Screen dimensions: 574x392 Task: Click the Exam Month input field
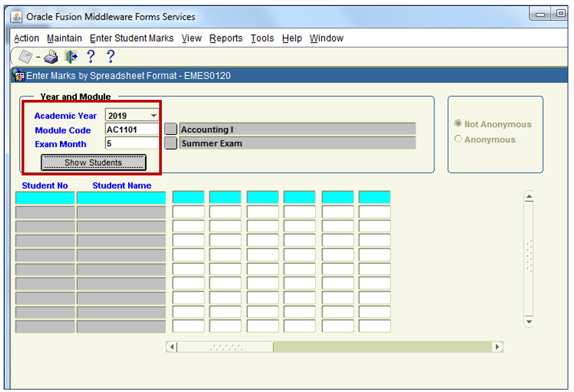(132, 144)
